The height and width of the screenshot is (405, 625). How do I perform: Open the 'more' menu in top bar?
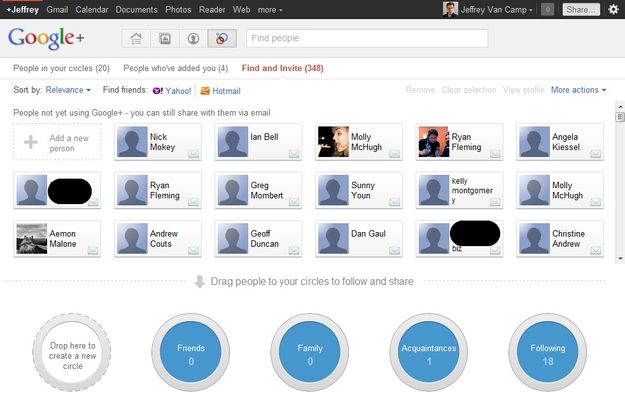270,10
